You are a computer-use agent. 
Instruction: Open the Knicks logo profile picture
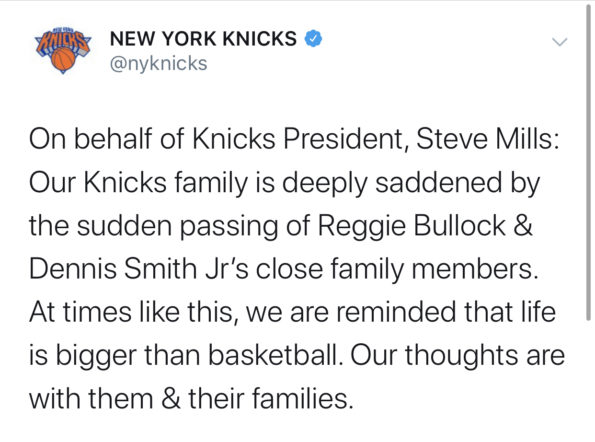pyautogui.click(x=63, y=50)
